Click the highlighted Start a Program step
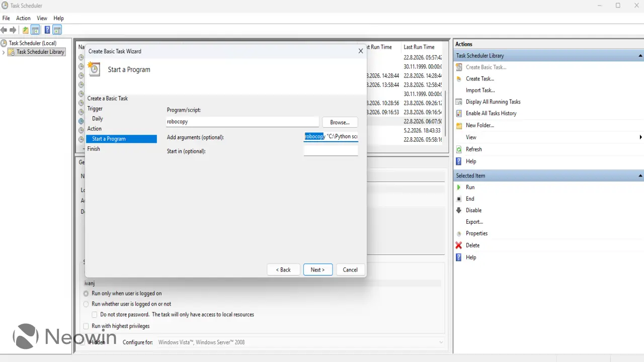The height and width of the screenshot is (362, 644). coord(121,139)
